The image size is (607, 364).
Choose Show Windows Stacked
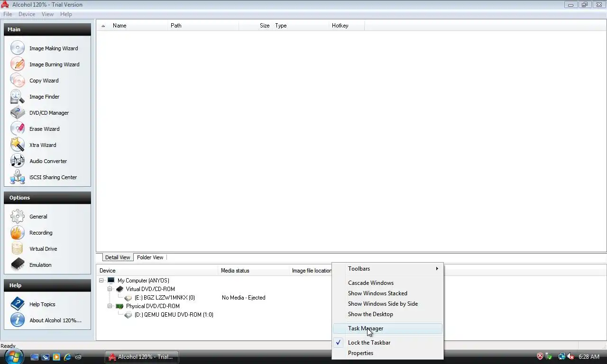coord(387,293)
